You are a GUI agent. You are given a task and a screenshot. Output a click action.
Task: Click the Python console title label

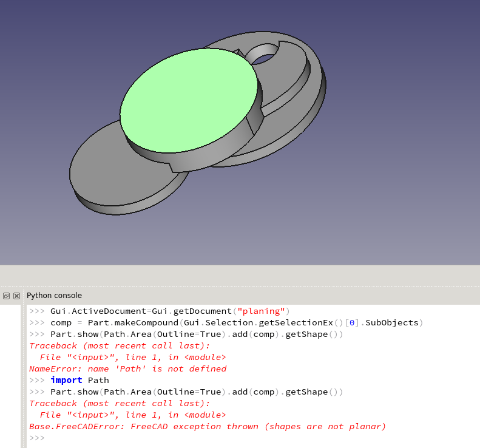coord(54,296)
